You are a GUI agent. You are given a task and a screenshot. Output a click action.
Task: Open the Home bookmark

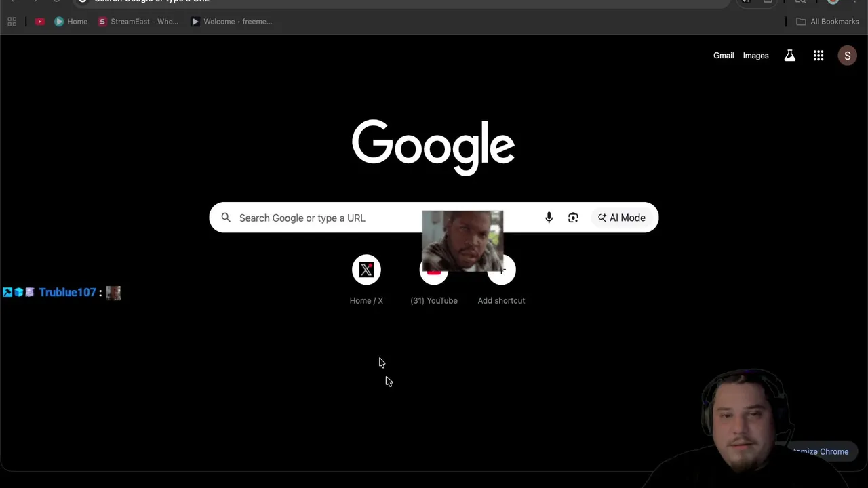71,22
